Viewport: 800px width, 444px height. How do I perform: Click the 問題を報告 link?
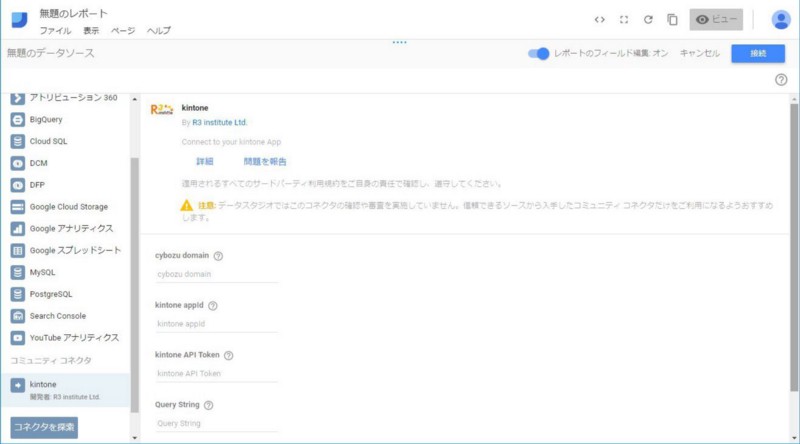pos(265,162)
